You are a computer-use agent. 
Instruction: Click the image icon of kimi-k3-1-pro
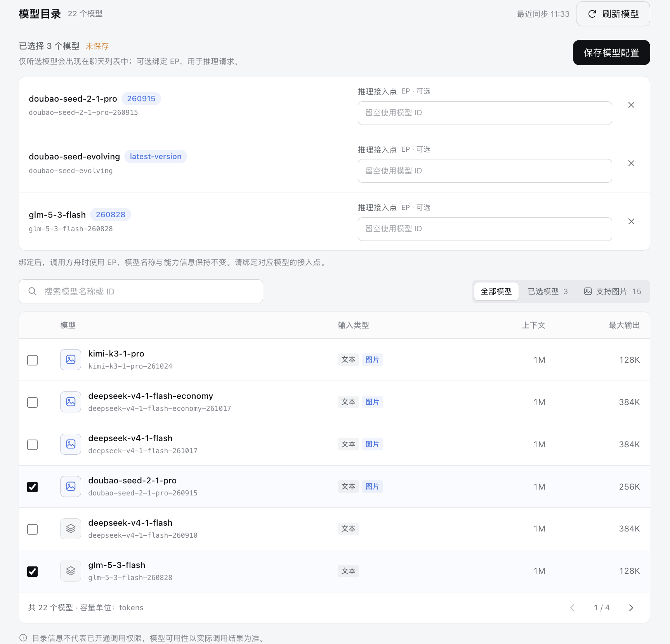tap(71, 360)
